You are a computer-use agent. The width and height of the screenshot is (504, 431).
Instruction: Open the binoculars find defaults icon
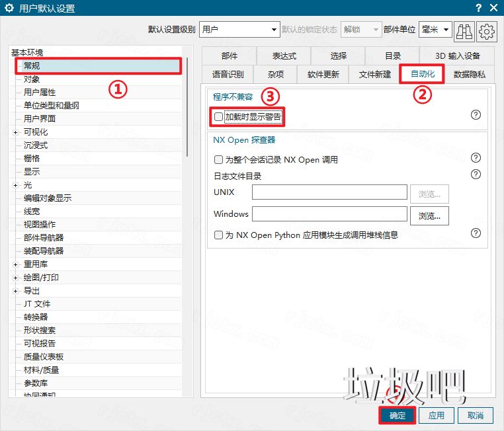click(464, 32)
